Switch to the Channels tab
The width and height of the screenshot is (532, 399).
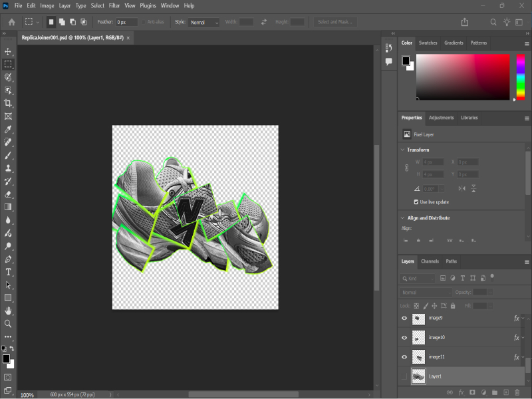tap(430, 261)
